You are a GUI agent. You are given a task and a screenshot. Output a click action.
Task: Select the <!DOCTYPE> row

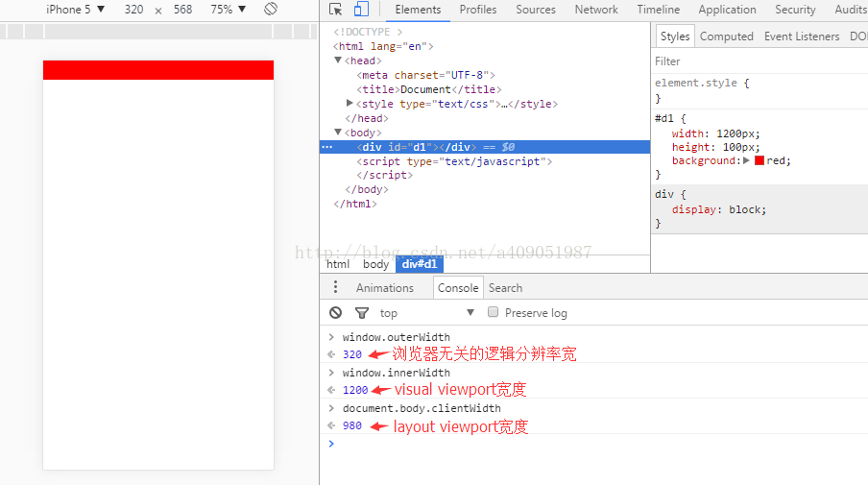(368, 32)
